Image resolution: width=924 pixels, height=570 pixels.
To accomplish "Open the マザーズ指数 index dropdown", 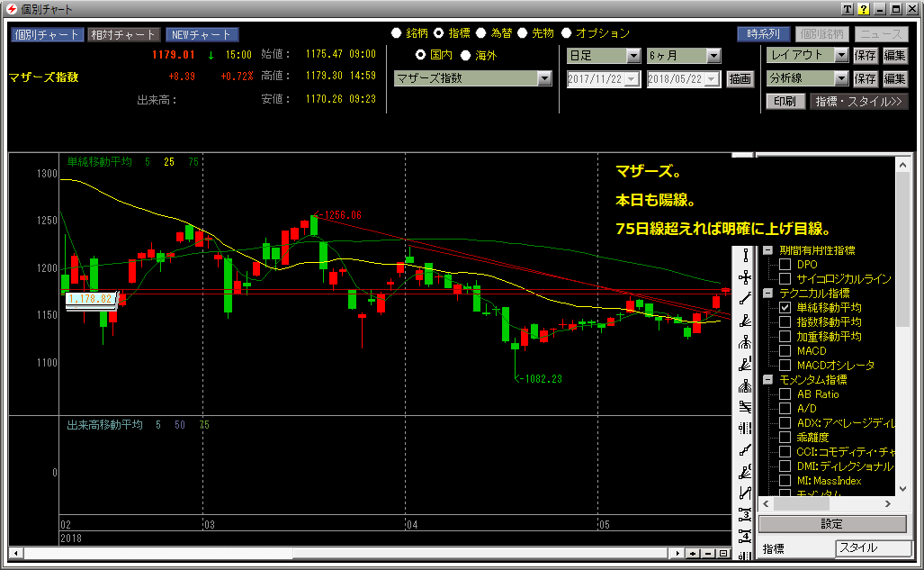I will 544,77.
